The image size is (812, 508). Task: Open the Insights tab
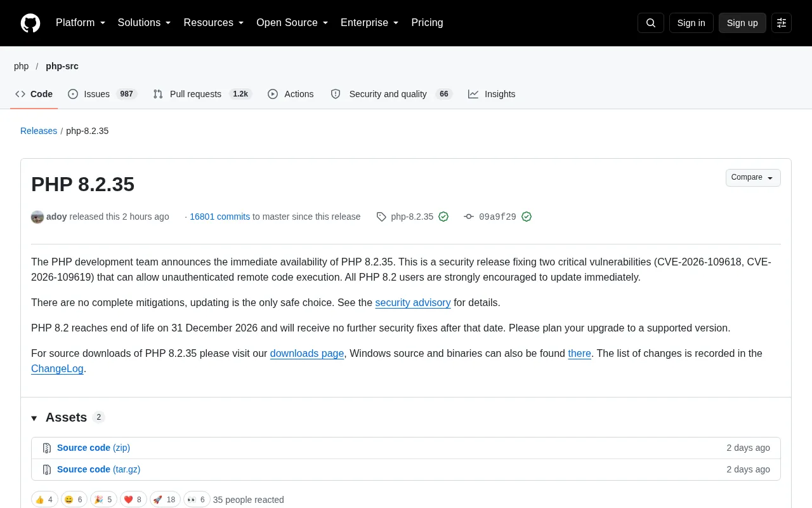[x=492, y=94]
